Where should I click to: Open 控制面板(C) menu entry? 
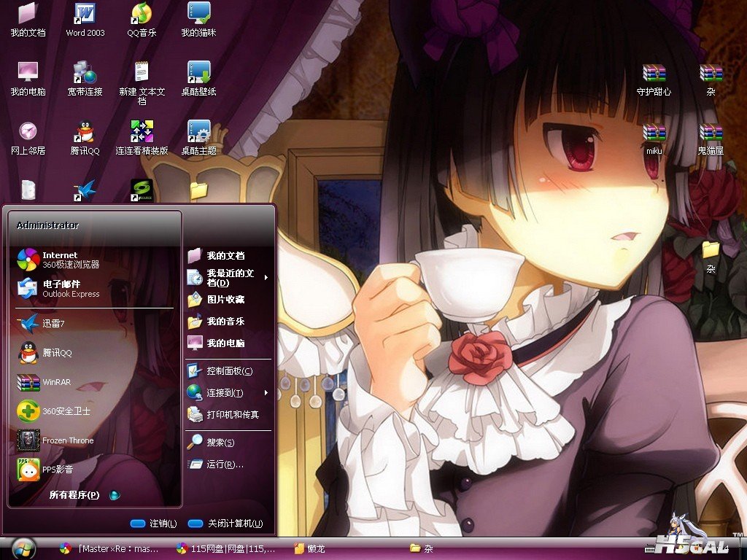pos(228,371)
